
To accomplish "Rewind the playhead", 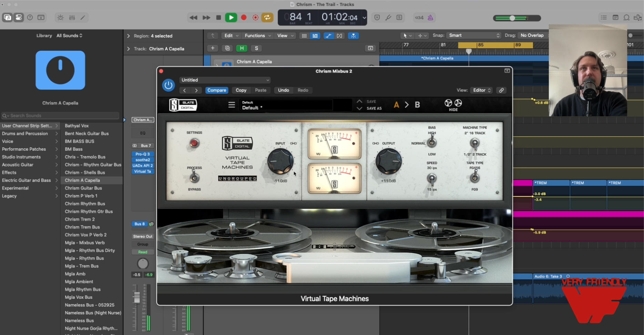I will pyautogui.click(x=193, y=18).
